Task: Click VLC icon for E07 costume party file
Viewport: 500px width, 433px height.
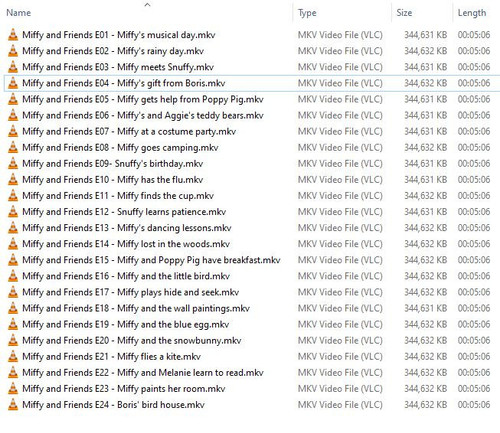Action: [13, 131]
